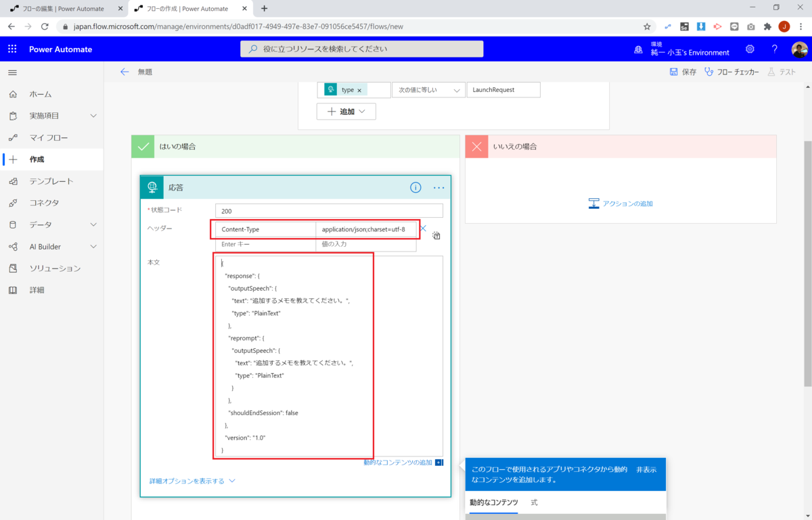
Task: Expand the AI Builder sidebar section
Action: click(93, 246)
